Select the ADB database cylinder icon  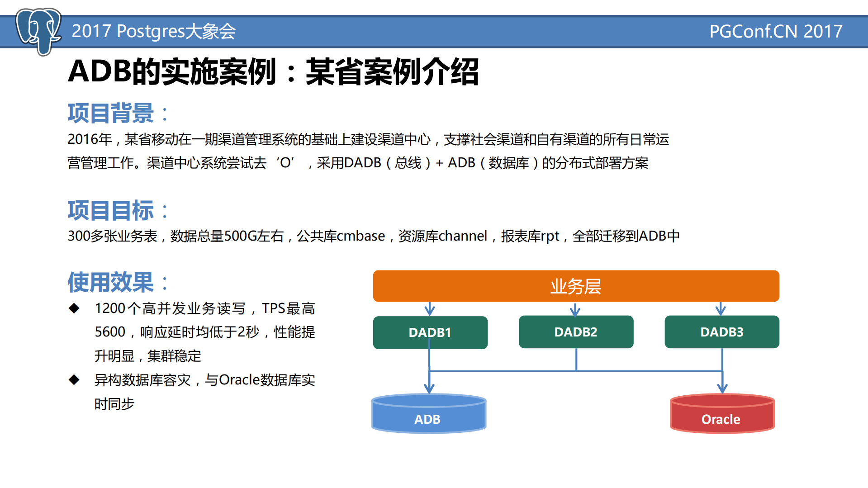coord(428,413)
